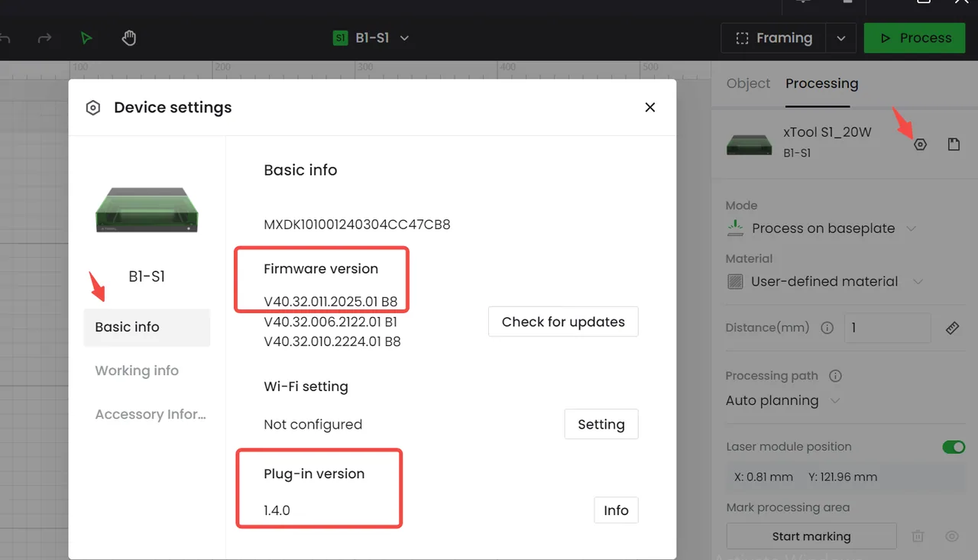Open the Framing options dropdown arrow
978x560 pixels.
pos(841,38)
